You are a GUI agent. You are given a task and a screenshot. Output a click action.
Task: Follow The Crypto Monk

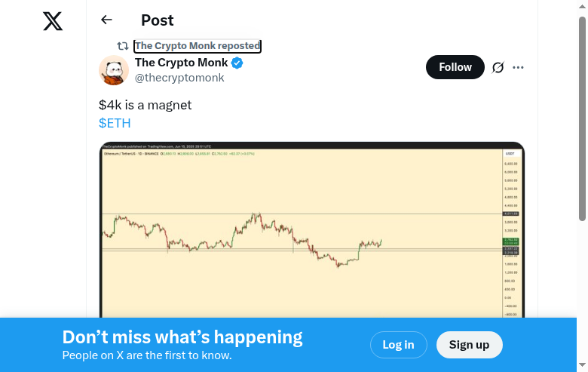click(x=455, y=67)
